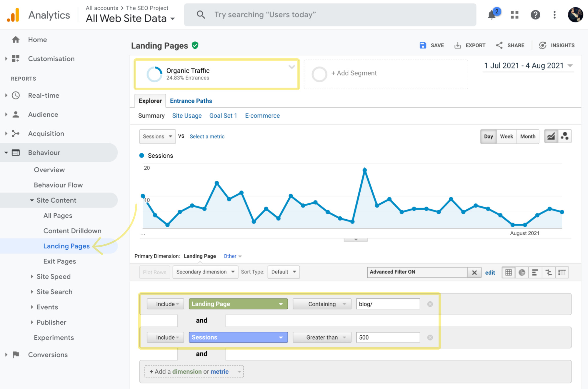Screen dimensions: 588x389
Task: Open the Secondary dimension dropdown
Action: click(205, 272)
